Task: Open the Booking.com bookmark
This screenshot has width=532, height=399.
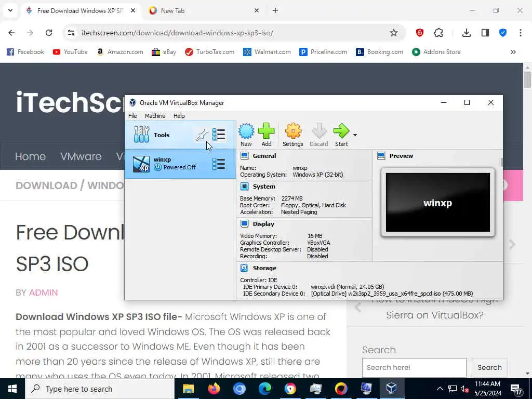Action: click(x=380, y=52)
